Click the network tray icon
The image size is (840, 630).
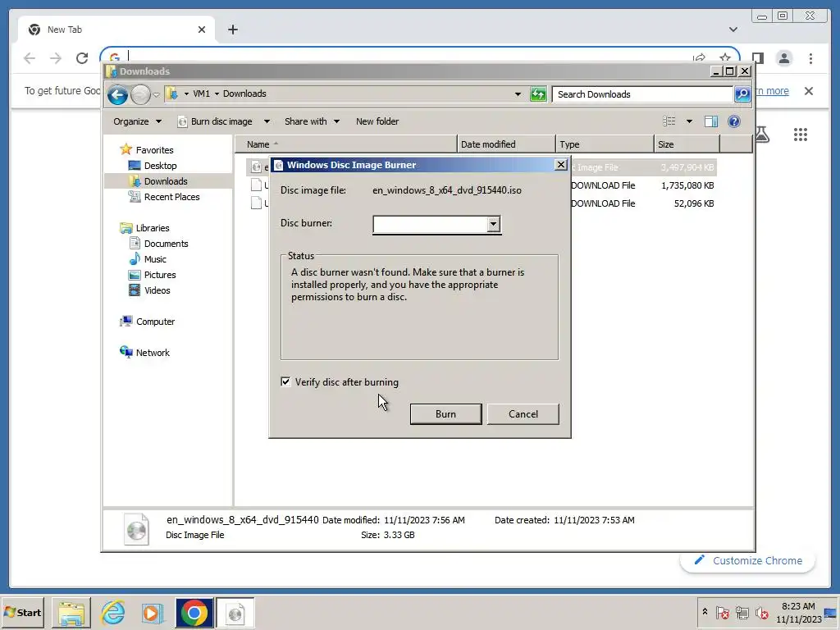pyautogui.click(x=742, y=612)
